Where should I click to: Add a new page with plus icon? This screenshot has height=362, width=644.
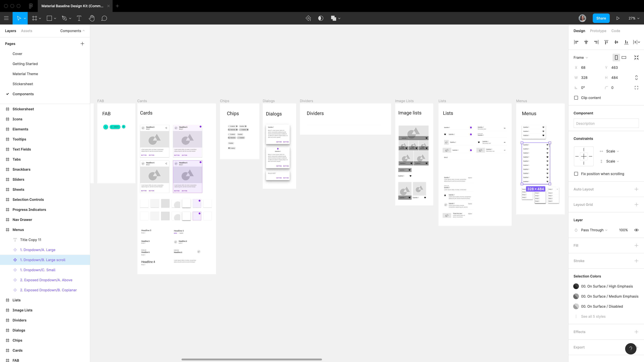[x=82, y=44]
